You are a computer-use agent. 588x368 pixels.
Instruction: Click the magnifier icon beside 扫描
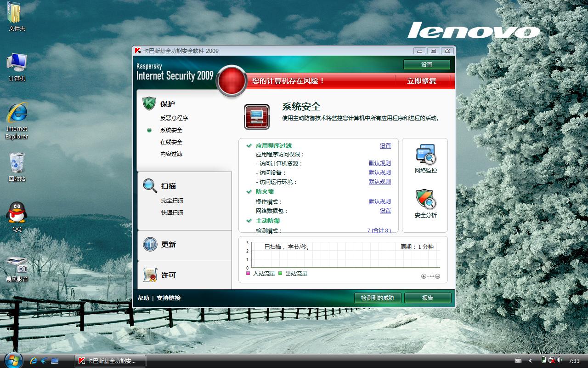tap(150, 185)
